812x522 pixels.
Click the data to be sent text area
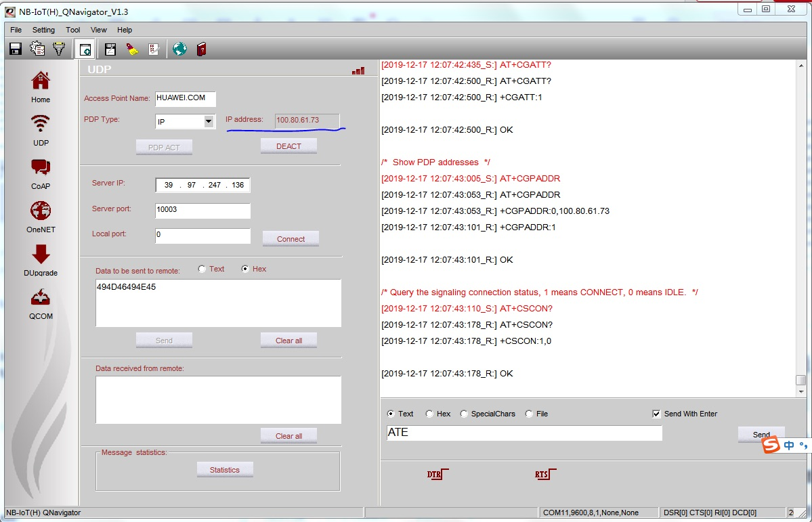coord(218,303)
